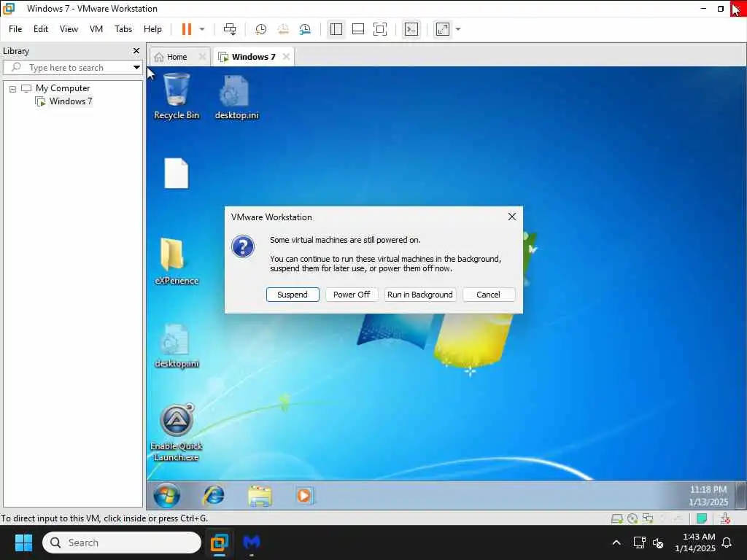Enter full screen mode icon
The width and height of the screenshot is (747, 560).
tap(379, 29)
